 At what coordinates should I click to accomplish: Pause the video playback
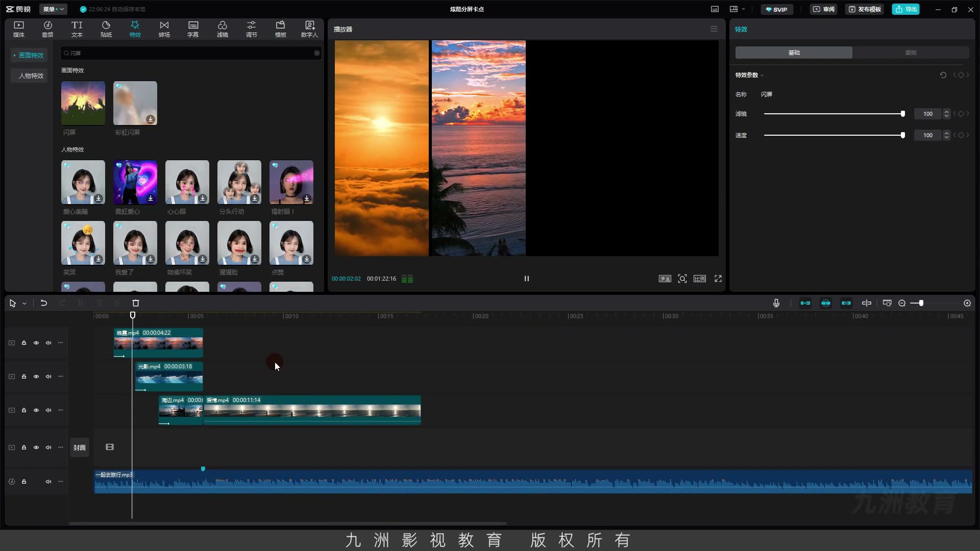527,279
